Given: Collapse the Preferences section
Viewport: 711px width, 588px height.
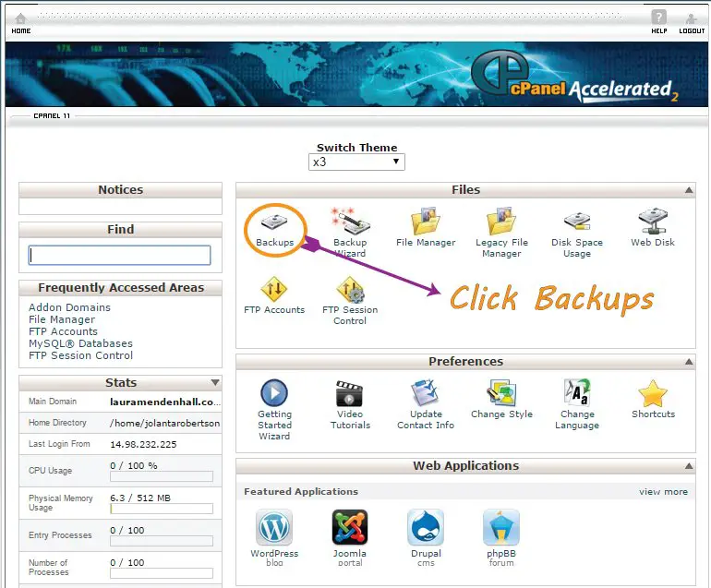Looking at the screenshot, I should click(x=689, y=361).
